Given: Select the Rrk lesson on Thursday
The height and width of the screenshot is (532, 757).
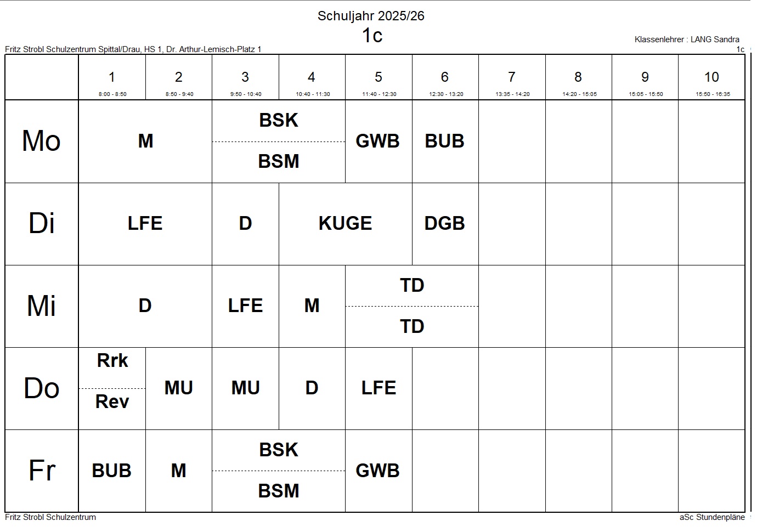Looking at the screenshot, I should pyautogui.click(x=112, y=361).
